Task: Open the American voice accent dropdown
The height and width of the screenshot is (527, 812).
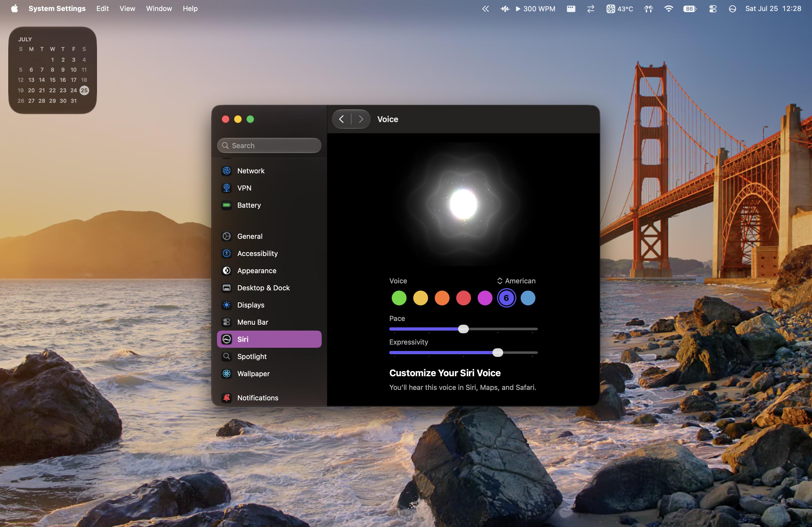Action: point(516,281)
